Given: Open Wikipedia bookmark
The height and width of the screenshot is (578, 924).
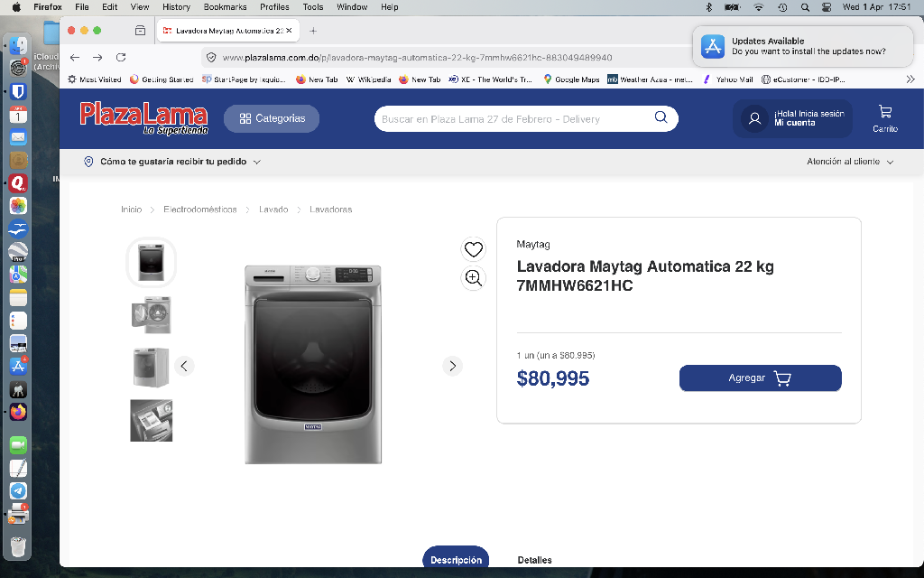Looking at the screenshot, I should click(x=368, y=79).
